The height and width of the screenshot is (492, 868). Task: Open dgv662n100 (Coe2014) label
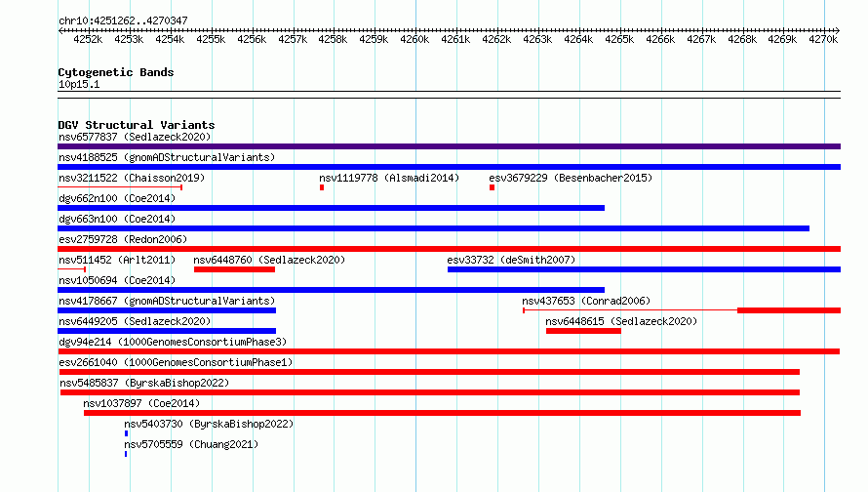coord(117,198)
